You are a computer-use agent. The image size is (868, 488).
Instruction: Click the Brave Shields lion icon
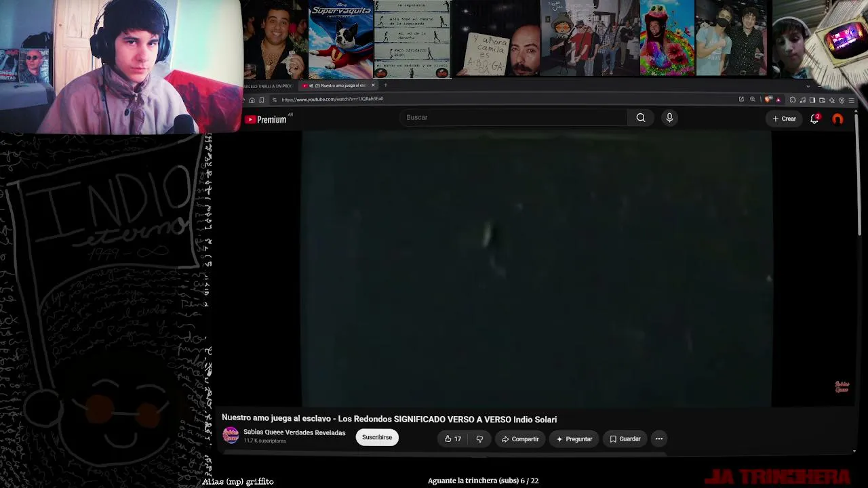click(768, 100)
